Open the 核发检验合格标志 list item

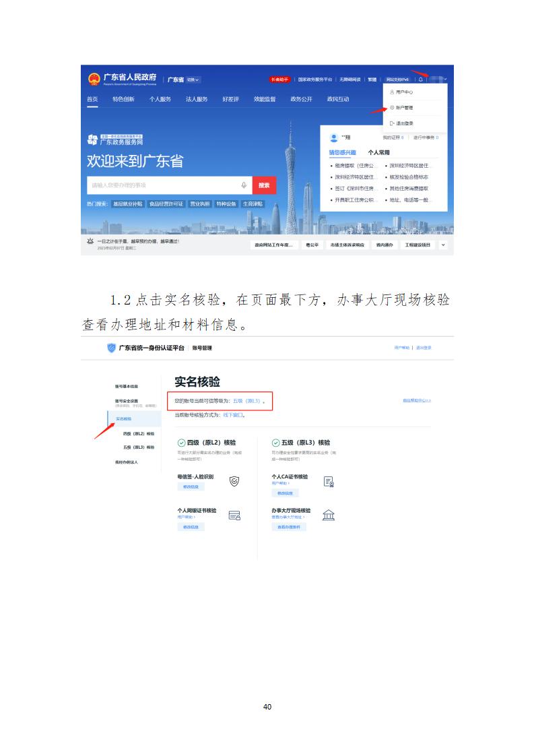click(x=409, y=177)
